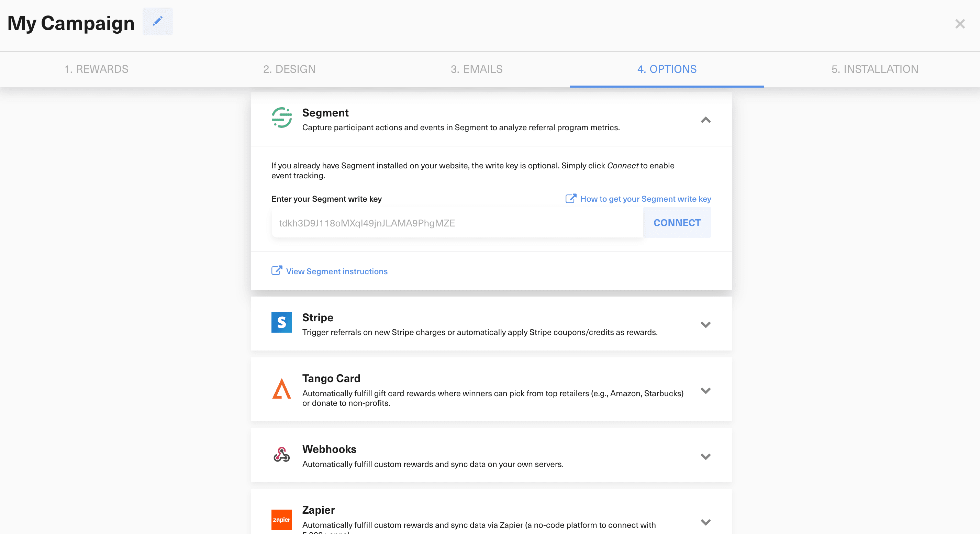Screen dimensions: 980x534
Task: Click the Tango Card logo icon
Action: tap(281, 389)
